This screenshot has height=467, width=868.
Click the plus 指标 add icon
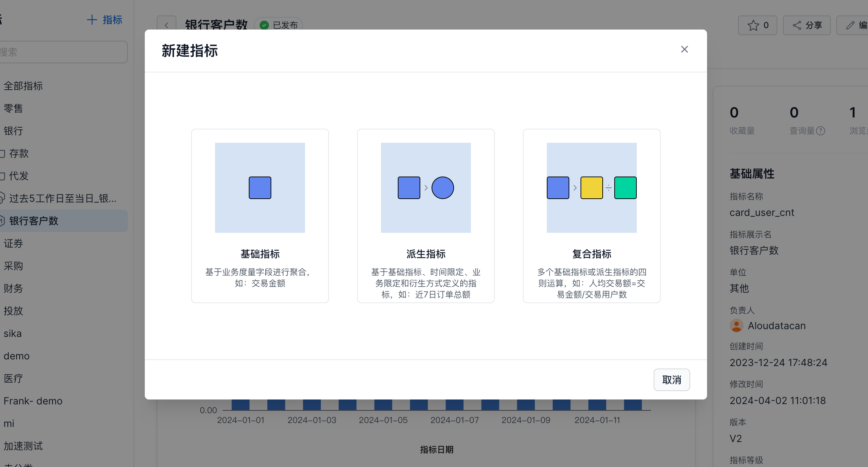tap(92, 20)
